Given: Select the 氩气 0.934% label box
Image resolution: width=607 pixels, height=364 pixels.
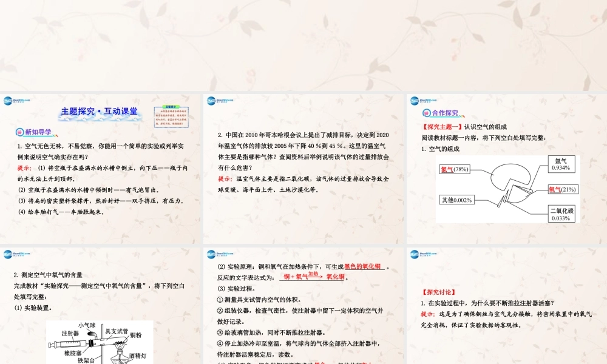Looking at the screenshot, I should (559, 164).
